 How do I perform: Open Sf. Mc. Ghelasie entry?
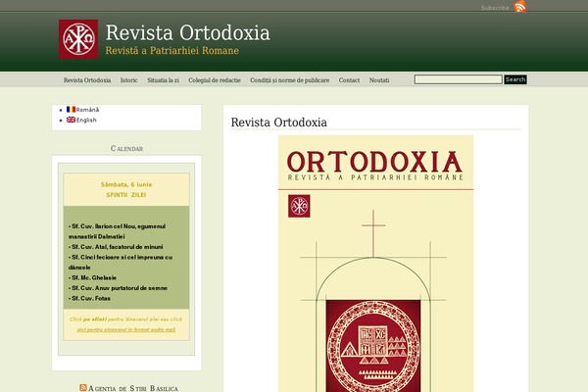click(93, 277)
